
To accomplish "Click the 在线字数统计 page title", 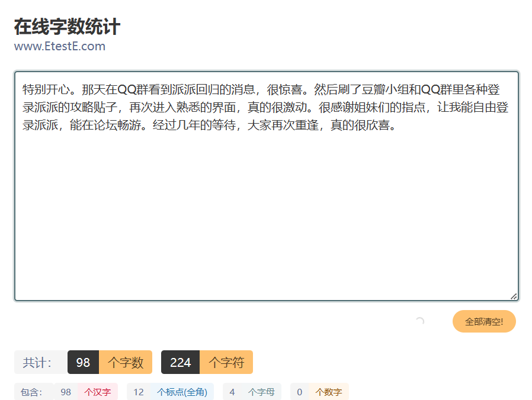I will click(67, 27).
